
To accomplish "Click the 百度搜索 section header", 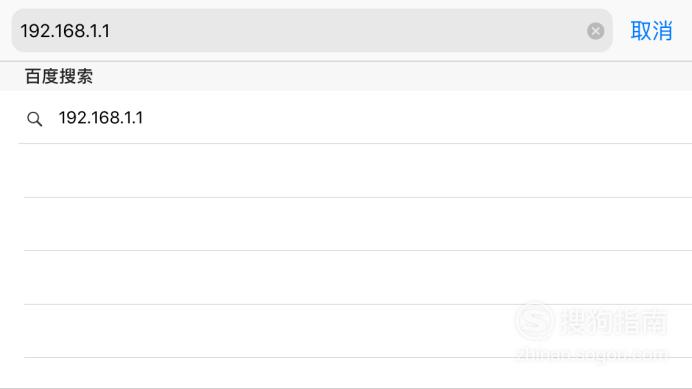I will pyautogui.click(x=59, y=76).
